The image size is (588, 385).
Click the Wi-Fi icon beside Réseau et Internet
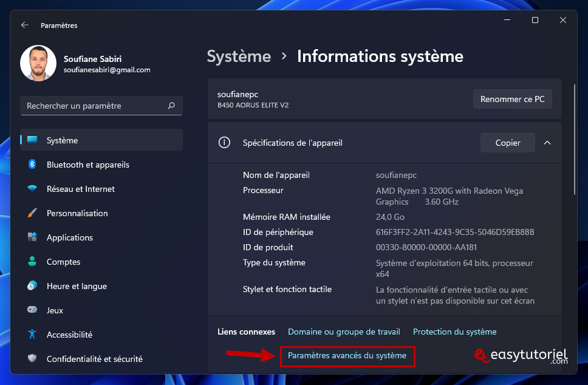tap(32, 189)
